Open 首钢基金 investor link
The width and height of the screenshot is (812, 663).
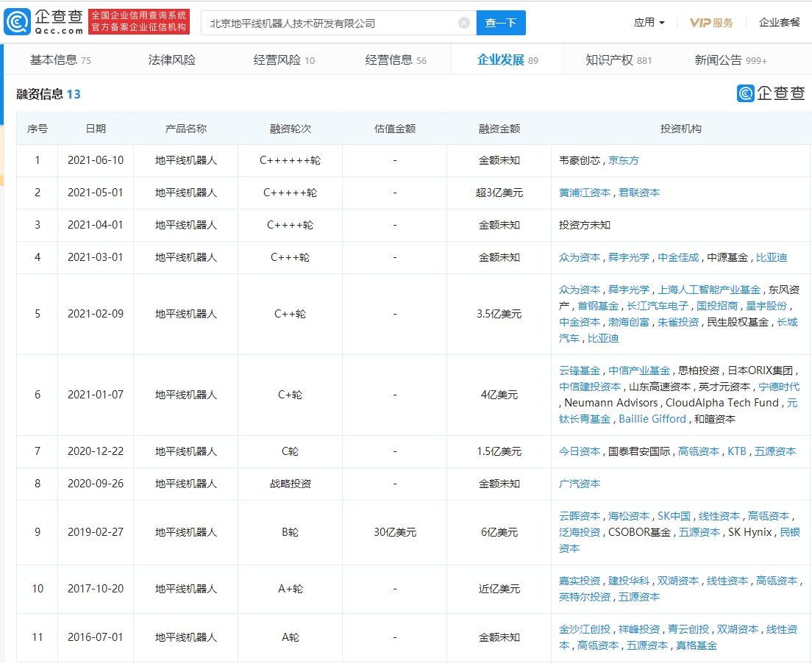[x=598, y=306]
